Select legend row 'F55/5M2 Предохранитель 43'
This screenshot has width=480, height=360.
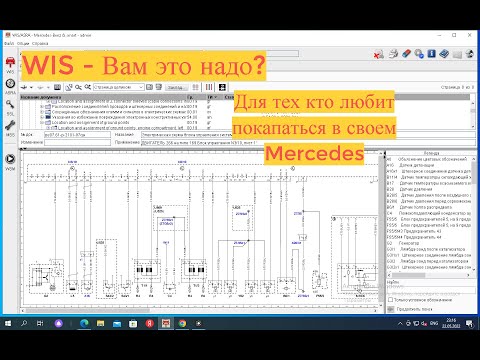[429, 231]
